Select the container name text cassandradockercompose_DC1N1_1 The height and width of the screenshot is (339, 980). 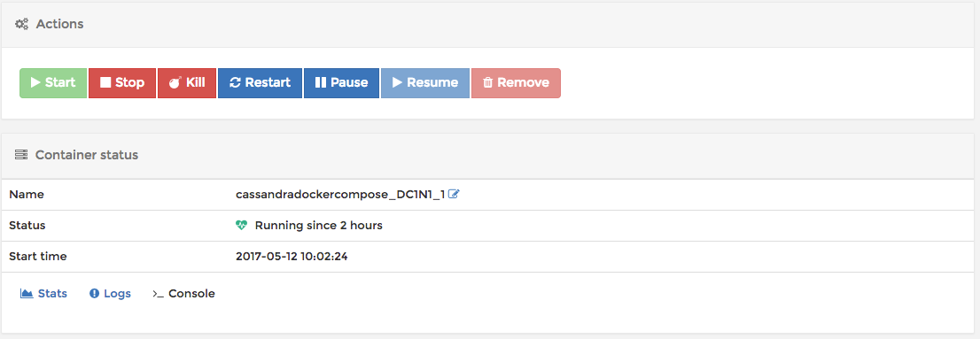pyautogui.click(x=340, y=194)
